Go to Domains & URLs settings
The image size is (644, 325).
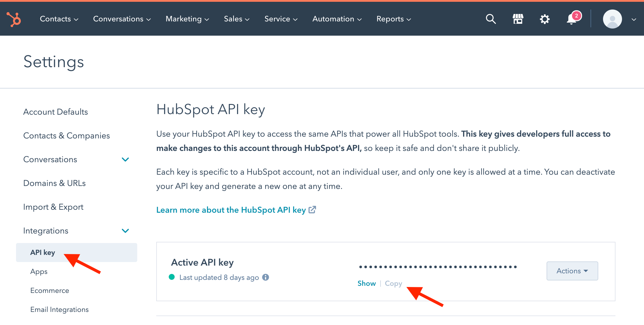[x=54, y=183]
